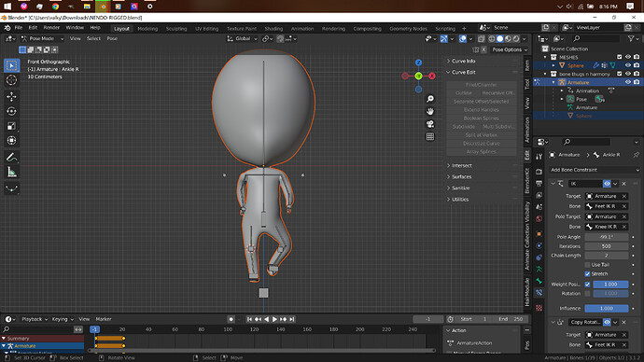This screenshot has height=362, width=644.
Task: Play the animation forward
Action: click(x=274, y=319)
